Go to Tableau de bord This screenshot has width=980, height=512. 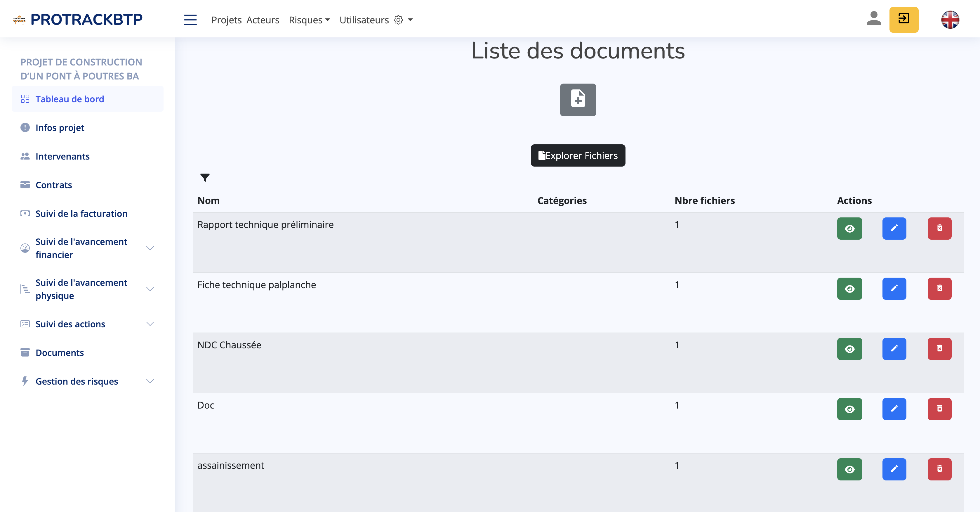(x=88, y=99)
